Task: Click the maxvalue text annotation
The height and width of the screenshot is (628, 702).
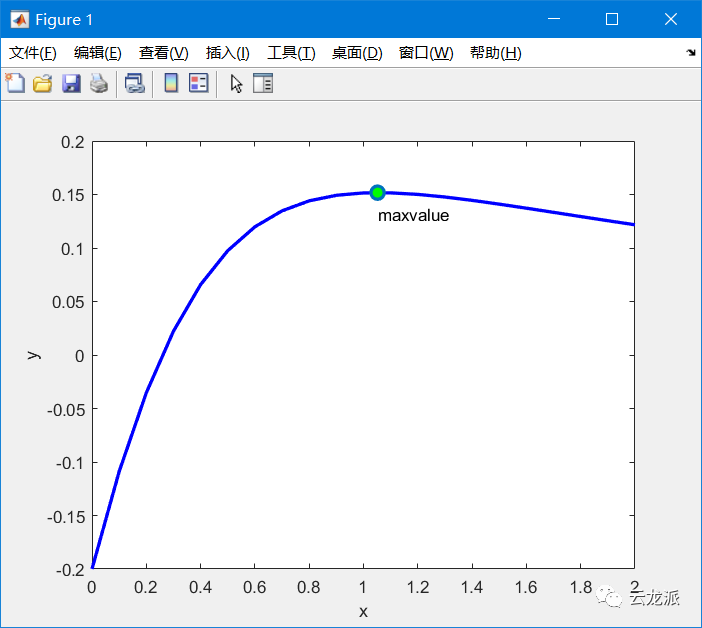Action: click(x=413, y=216)
